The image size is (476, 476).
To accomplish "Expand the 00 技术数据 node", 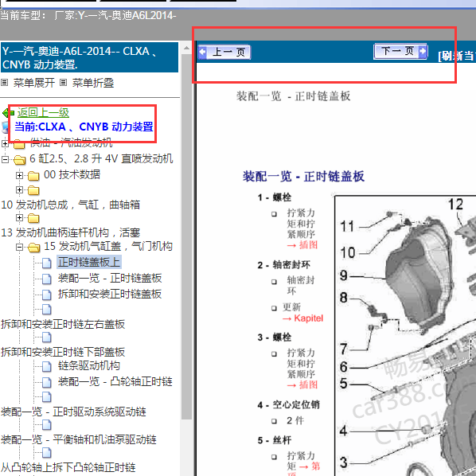I will point(19,175).
